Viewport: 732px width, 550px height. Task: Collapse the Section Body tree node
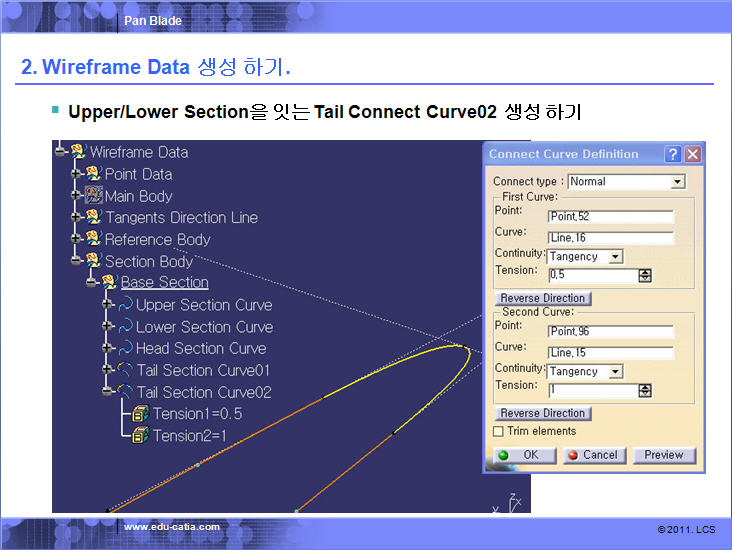(76, 261)
